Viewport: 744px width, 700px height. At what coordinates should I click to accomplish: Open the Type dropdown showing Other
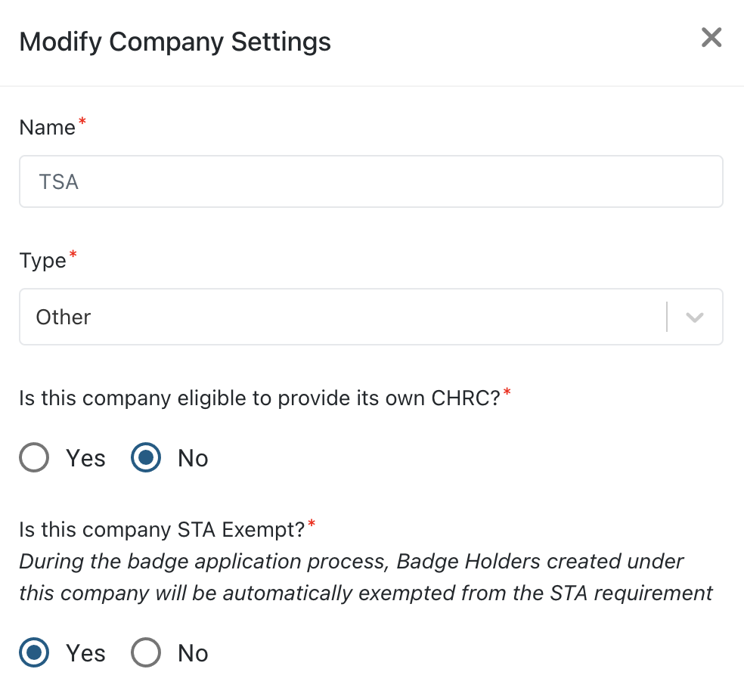(x=371, y=317)
